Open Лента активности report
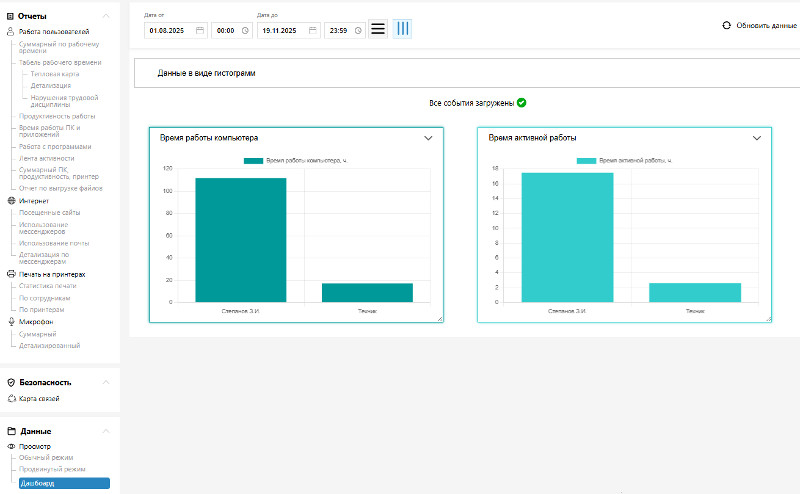This screenshot has height=494, width=800. click(46, 158)
